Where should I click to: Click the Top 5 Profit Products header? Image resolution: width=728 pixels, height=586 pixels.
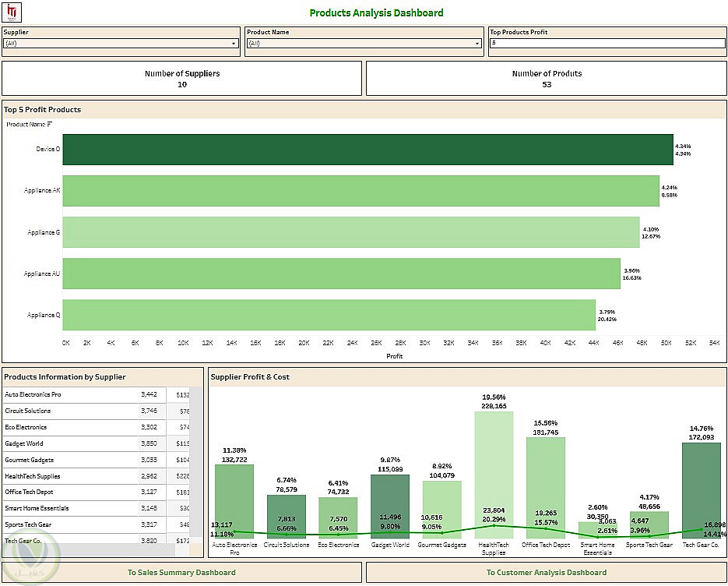coord(43,110)
